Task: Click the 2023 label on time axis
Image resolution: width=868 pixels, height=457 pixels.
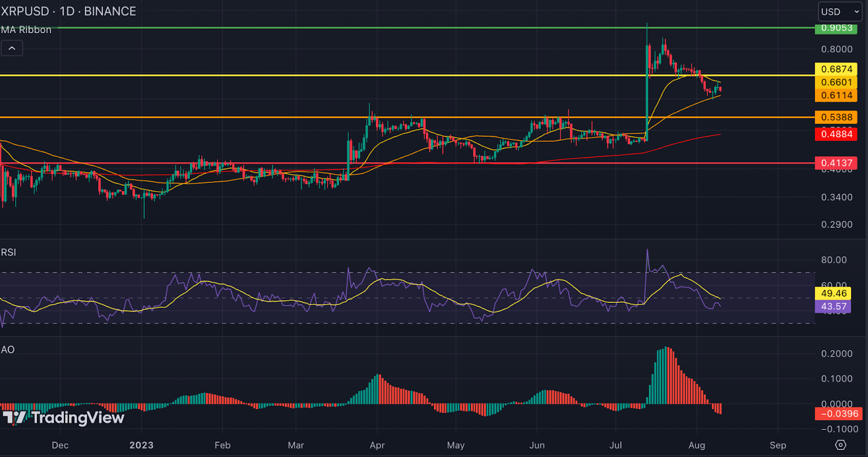Action: tap(141, 445)
